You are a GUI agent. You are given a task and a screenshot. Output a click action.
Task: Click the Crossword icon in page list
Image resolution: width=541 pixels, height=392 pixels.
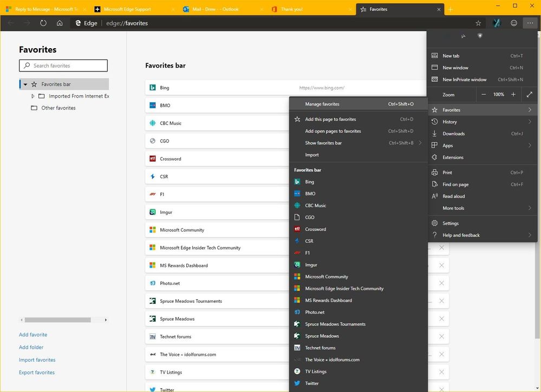(153, 159)
